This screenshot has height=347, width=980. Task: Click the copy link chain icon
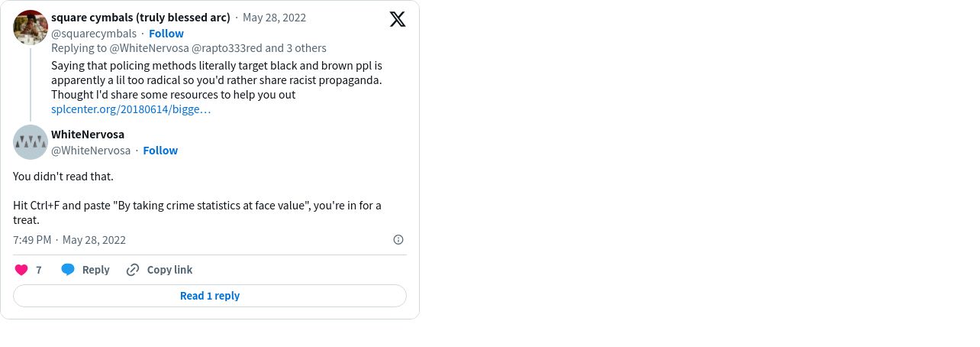[x=133, y=270]
